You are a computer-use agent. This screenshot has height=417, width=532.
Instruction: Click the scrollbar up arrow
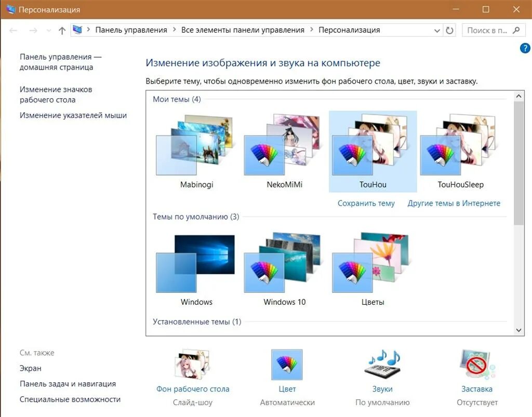click(x=519, y=96)
